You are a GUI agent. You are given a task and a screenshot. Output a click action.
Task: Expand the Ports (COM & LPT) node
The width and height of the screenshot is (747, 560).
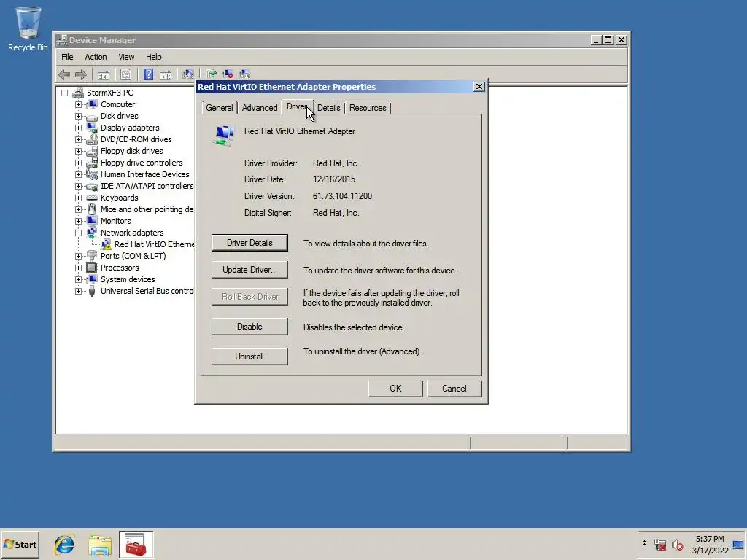pos(78,256)
